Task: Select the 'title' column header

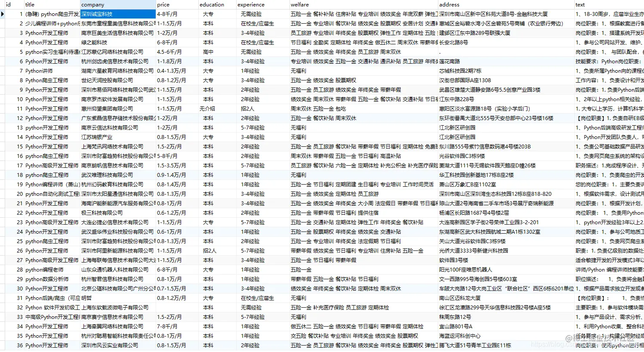Action: 52,5
